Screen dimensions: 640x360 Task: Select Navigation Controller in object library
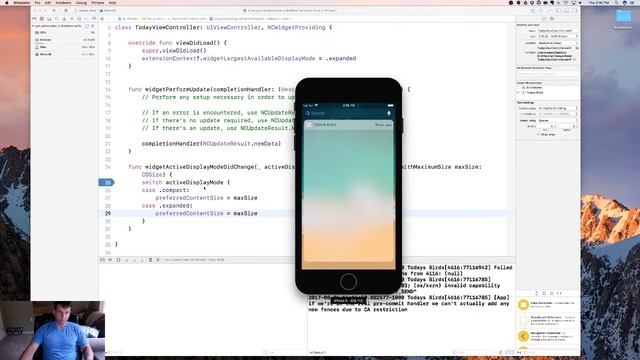[548, 336]
